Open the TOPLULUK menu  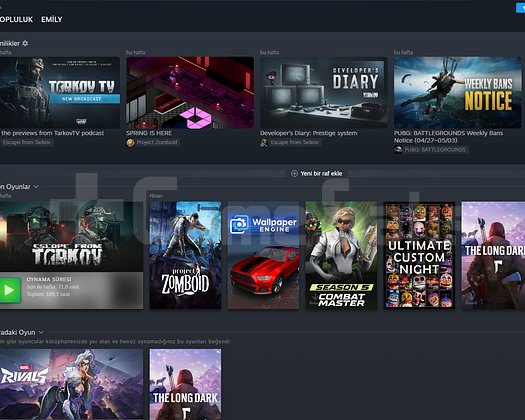click(16, 19)
